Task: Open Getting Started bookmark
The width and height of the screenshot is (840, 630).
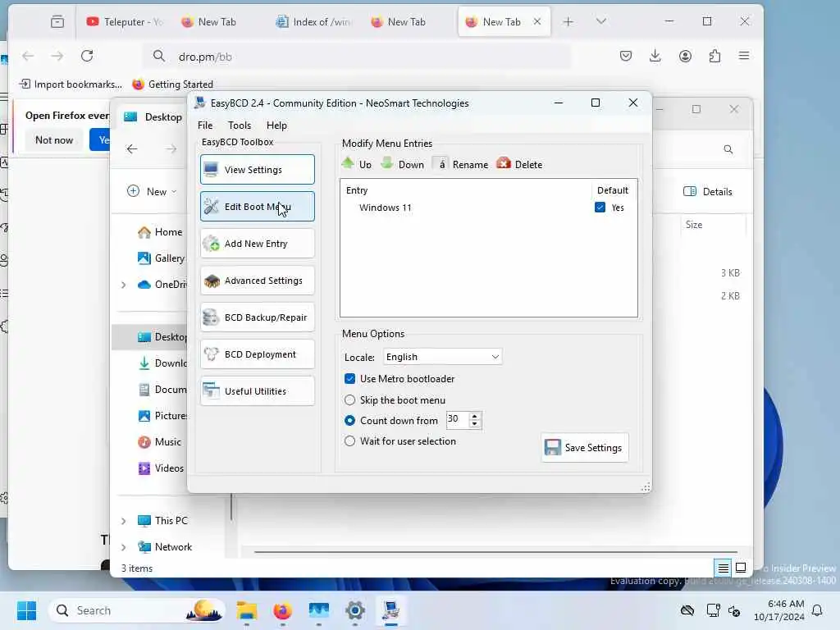Action: [x=172, y=84]
